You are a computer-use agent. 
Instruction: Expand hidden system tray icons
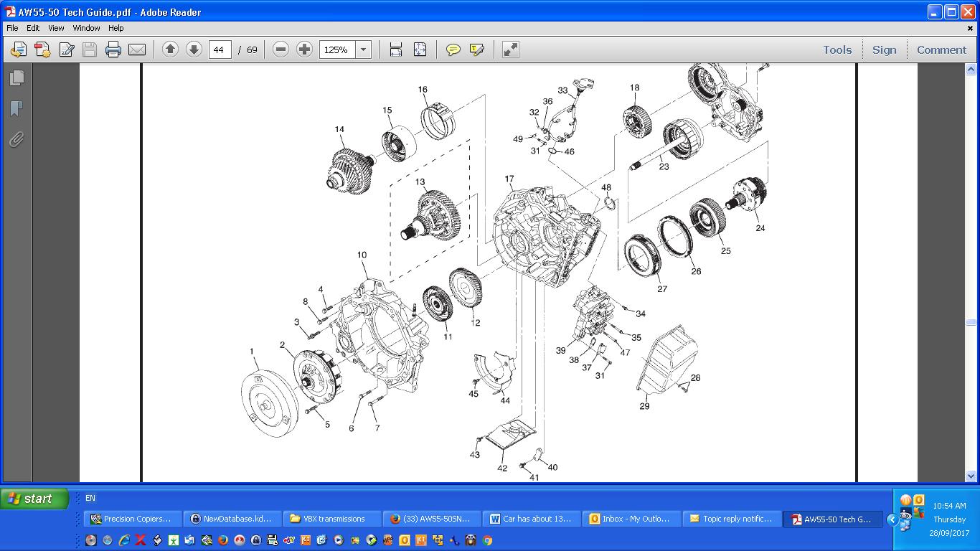pyautogui.click(x=892, y=519)
